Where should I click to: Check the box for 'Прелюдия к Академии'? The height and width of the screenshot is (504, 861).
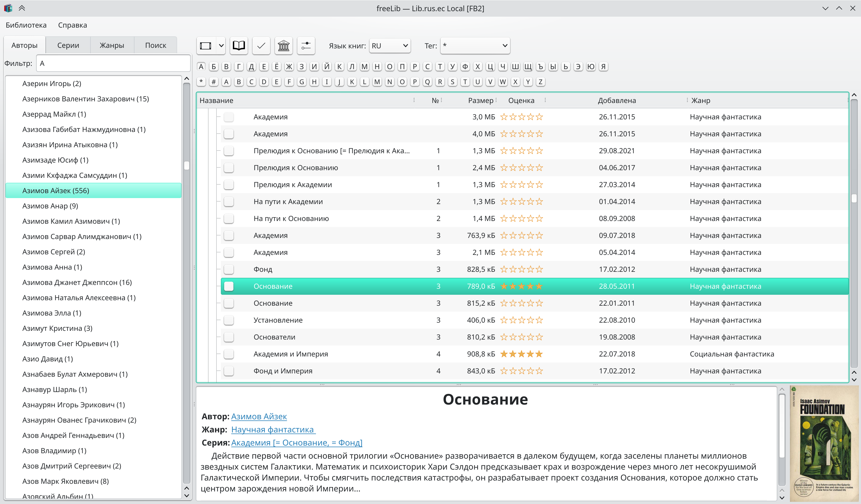point(229,185)
